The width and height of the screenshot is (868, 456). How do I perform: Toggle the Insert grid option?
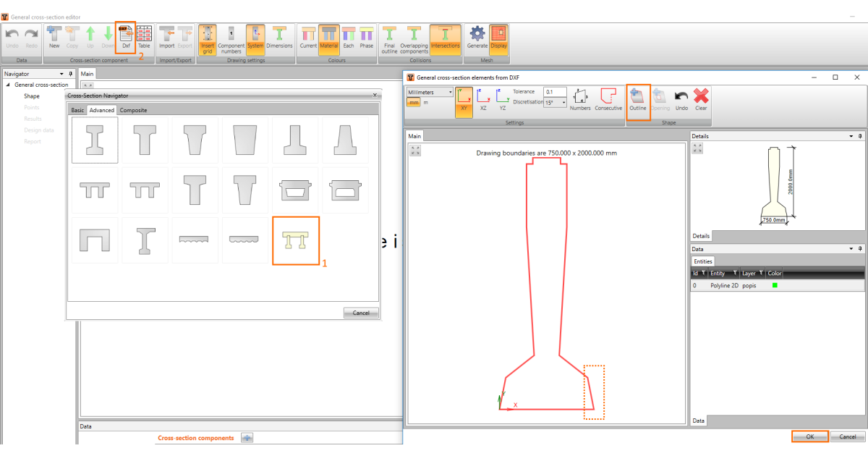pyautogui.click(x=208, y=36)
